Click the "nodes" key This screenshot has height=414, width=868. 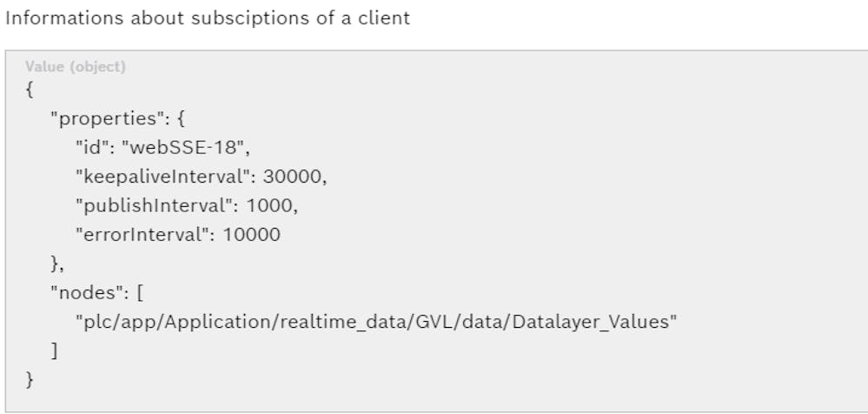[x=81, y=293]
